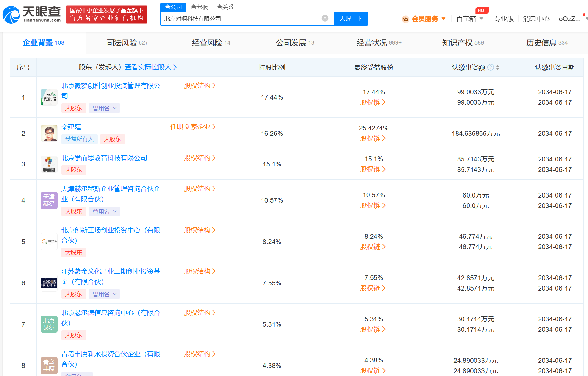Open 股权链 under 25.4274% share
Screen dimensions: 588x376
pyautogui.click(x=373, y=139)
